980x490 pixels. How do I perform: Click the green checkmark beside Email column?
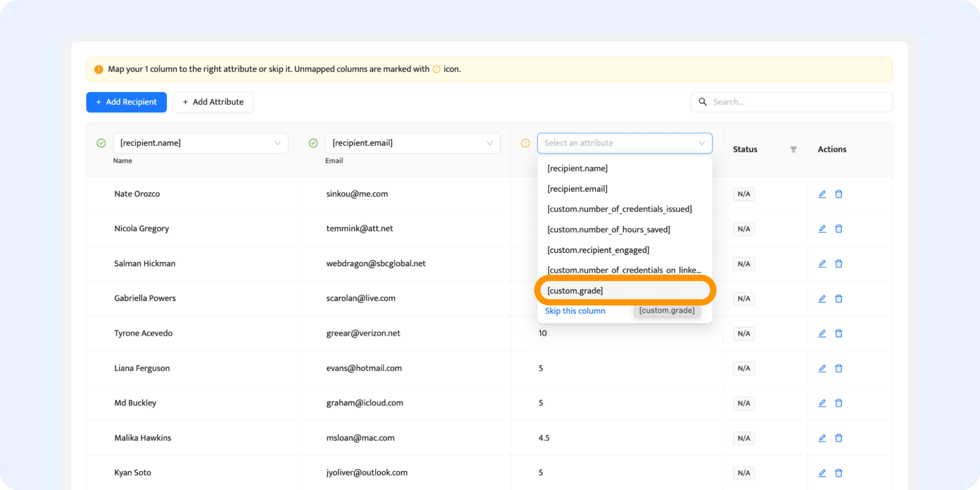tap(313, 143)
